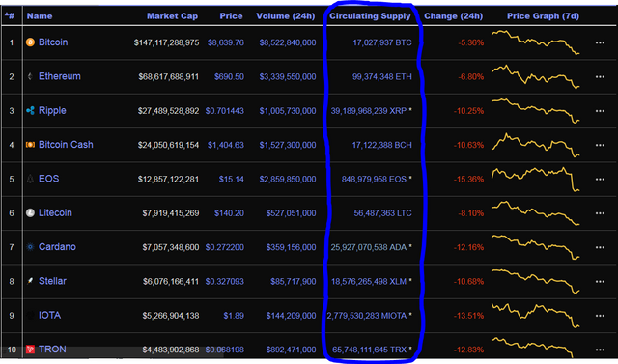
Task: Sort by the Volume (24h) column header
Action: coord(286,16)
